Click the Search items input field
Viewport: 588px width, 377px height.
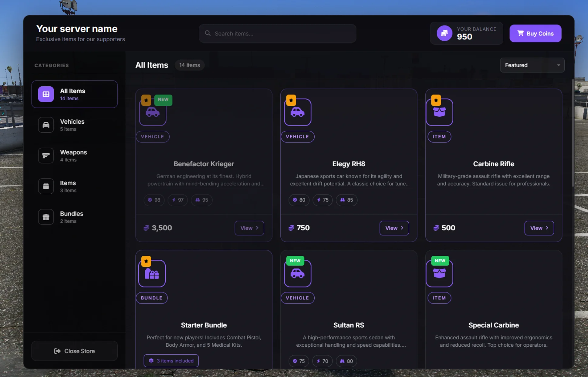coord(277,33)
